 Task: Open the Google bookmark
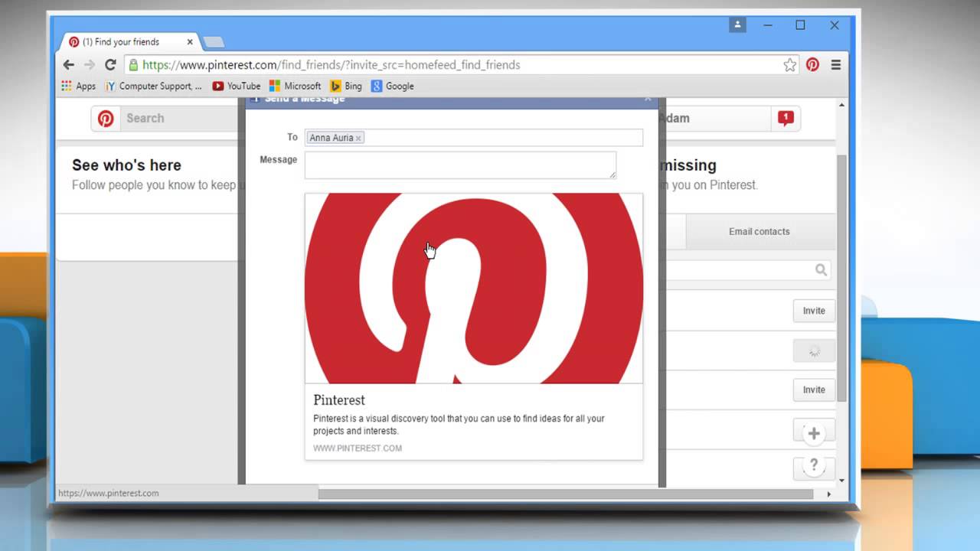pos(392,86)
